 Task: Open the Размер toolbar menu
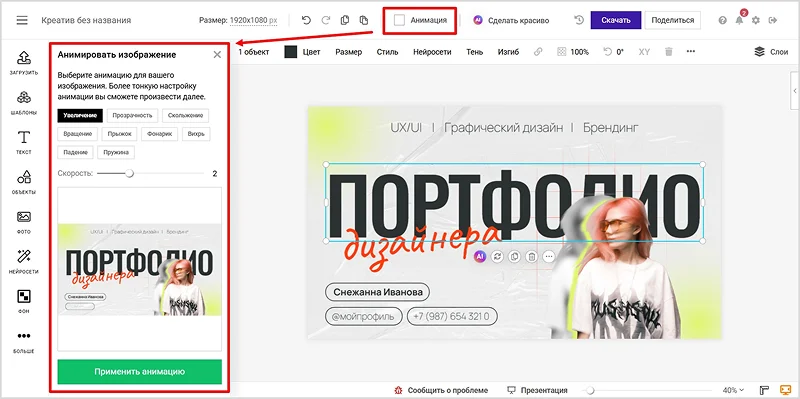tap(348, 52)
